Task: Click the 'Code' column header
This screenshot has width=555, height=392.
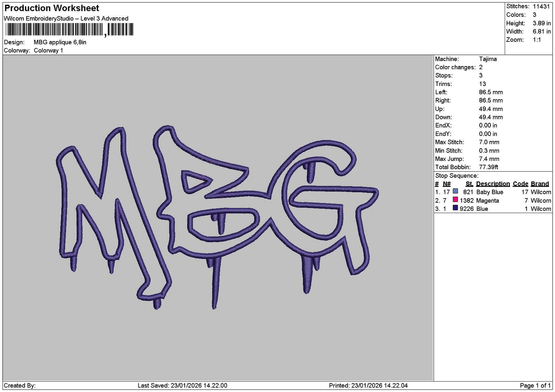Action: tap(520, 184)
